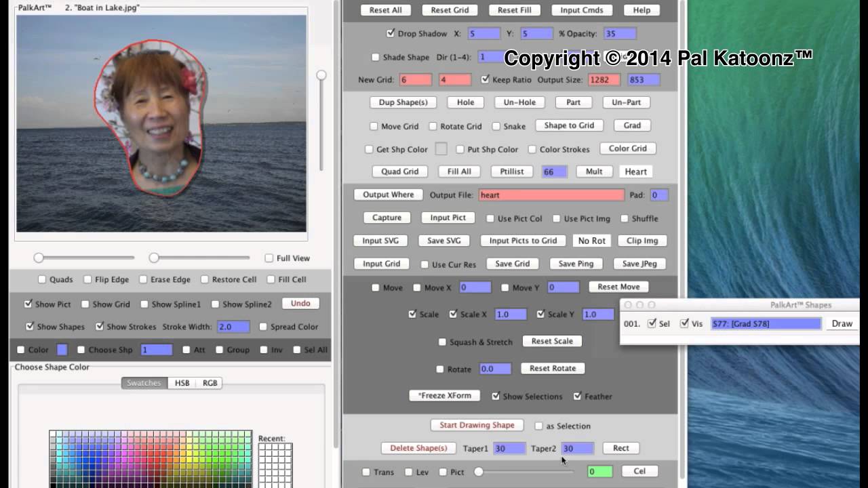Click the Start Drawing Shape button
The height and width of the screenshot is (488, 868).
[477, 425]
